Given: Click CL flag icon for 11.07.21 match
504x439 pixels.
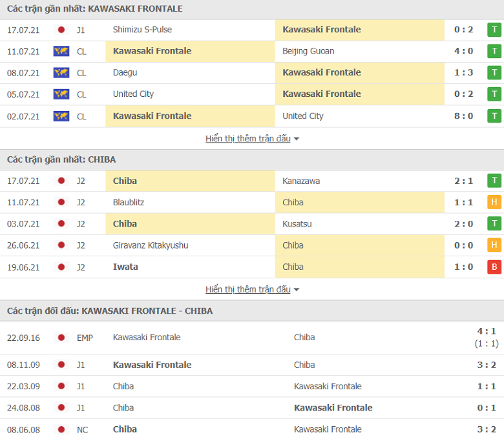Looking at the screenshot, I should coord(61,52).
